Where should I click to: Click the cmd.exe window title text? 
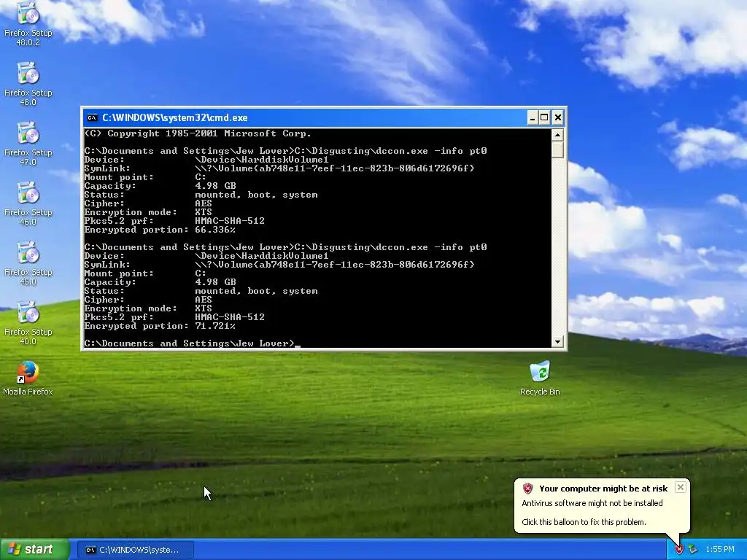click(175, 117)
